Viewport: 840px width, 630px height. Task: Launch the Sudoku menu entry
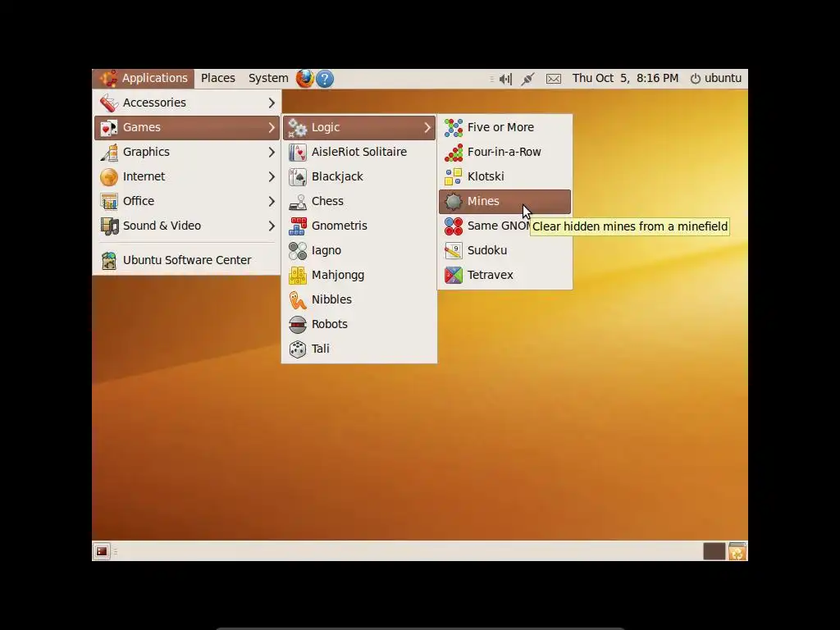504,251
